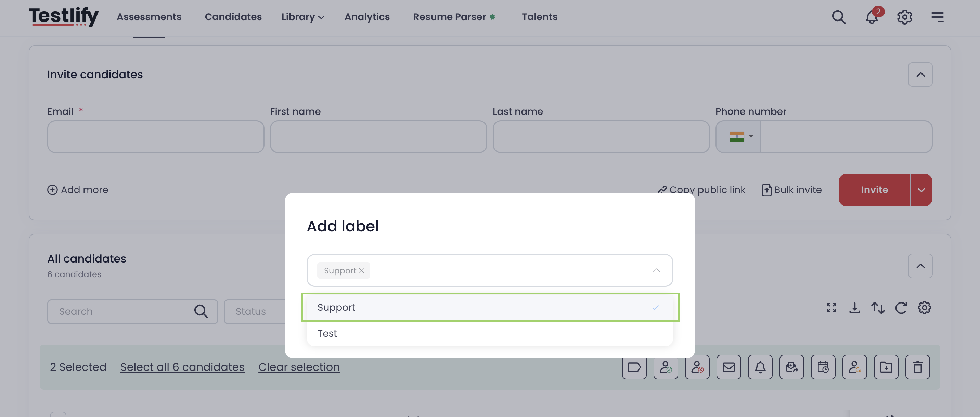Click the reminder bell icon in selection bar
Screen dimensions: 980x417
(760, 367)
